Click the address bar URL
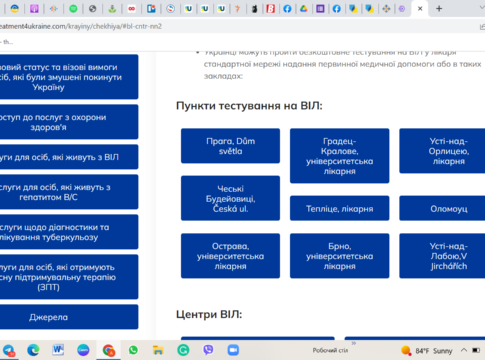Viewport: 485px width, 360px height. [x=81, y=26]
